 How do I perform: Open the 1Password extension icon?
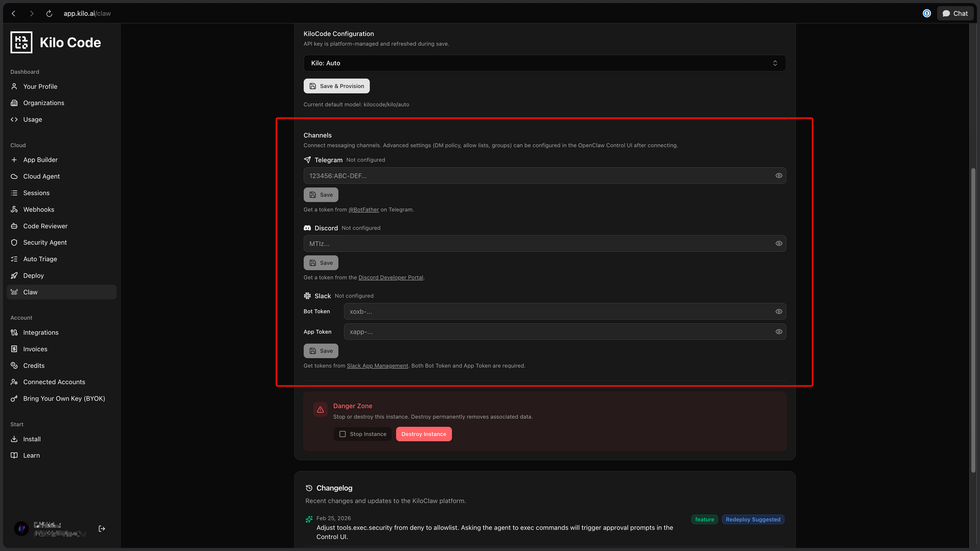[927, 14]
